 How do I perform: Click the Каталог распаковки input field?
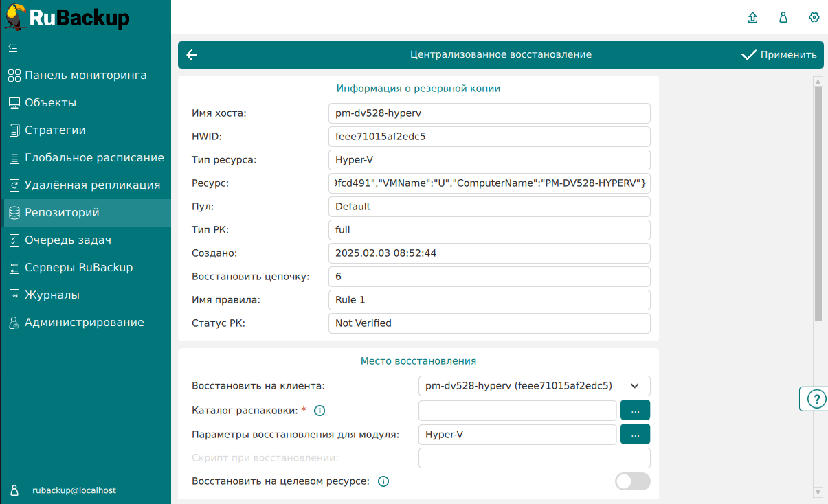517,411
